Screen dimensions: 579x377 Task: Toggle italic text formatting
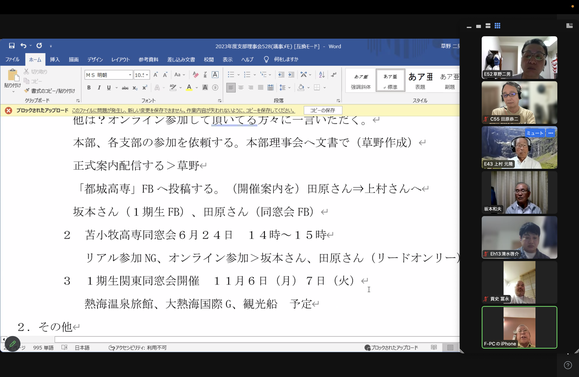point(99,88)
